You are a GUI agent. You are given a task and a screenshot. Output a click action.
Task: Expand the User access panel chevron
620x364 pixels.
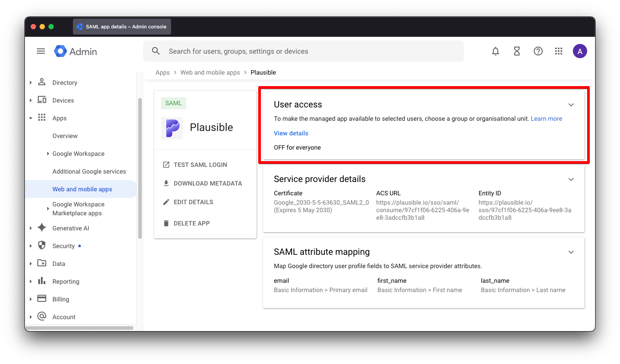click(x=571, y=105)
